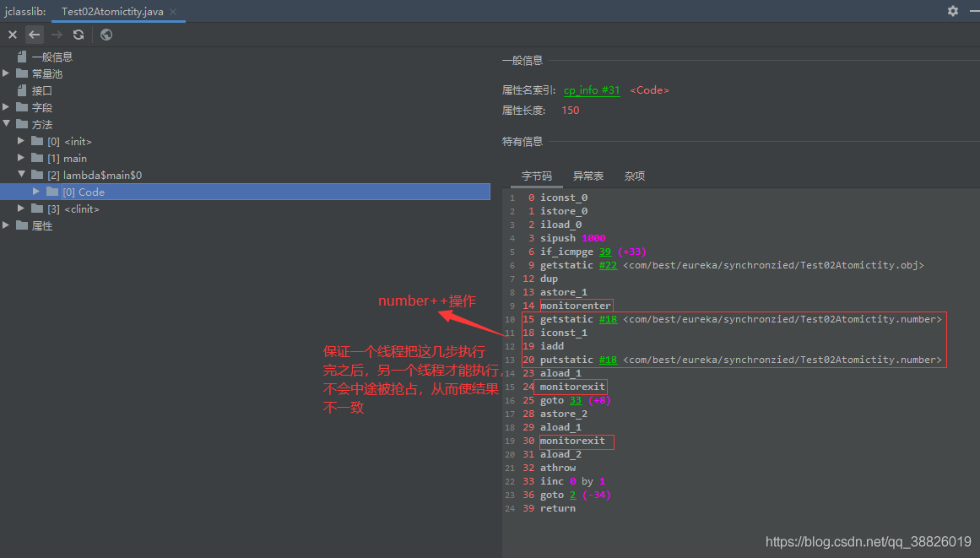Select 接口 tree item
The image size is (980, 558).
pos(42,90)
